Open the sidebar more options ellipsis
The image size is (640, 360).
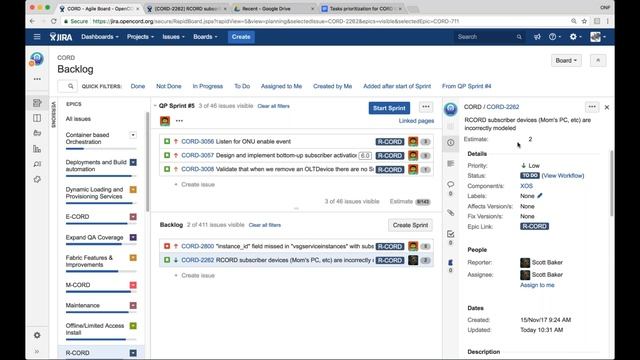click(37, 79)
